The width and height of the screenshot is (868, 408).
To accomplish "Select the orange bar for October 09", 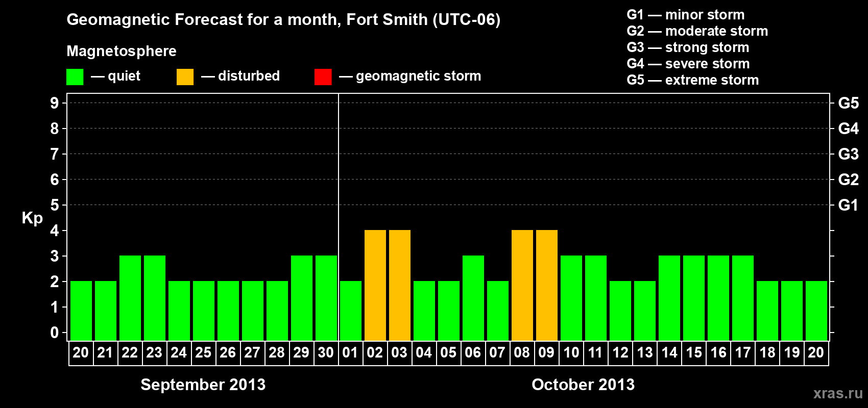I will click(547, 286).
